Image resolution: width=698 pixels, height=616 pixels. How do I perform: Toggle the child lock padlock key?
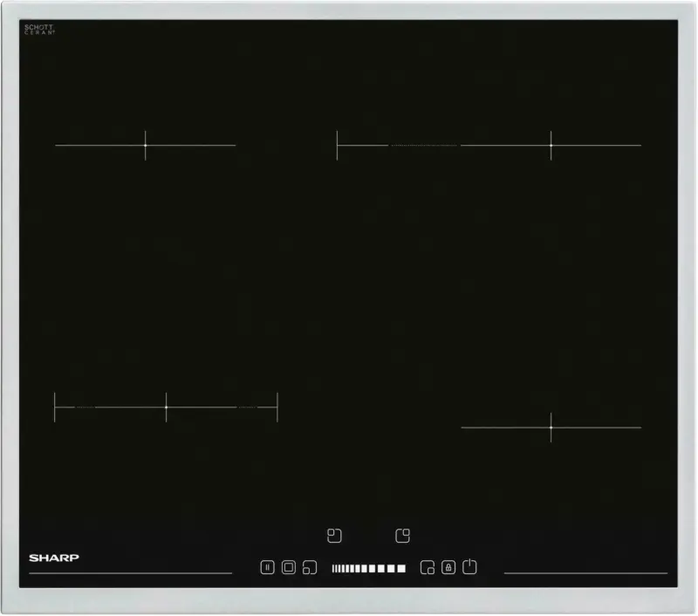(x=448, y=567)
